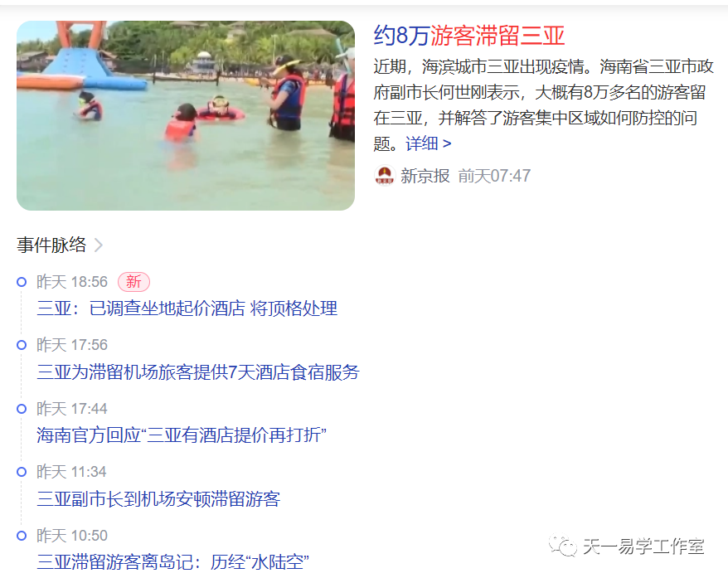Select the timeline dot for 昨天 18:56
Viewport: 728px width, 578px height.
tap(22, 282)
